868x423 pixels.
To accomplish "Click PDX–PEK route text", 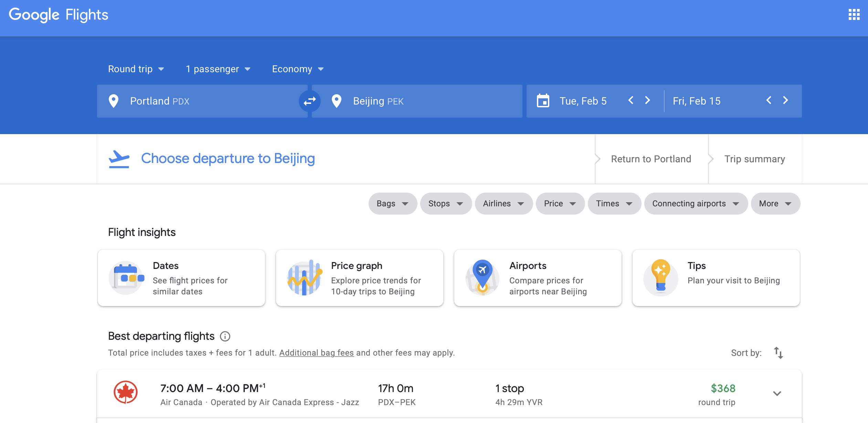I will 397,402.
